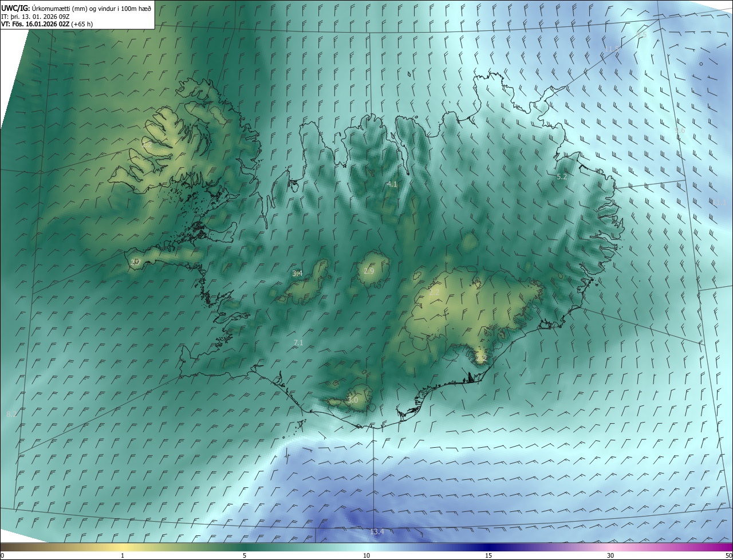
Task: Click the 9.6 value label east of Langanes
Action: (x=680, y=131)
